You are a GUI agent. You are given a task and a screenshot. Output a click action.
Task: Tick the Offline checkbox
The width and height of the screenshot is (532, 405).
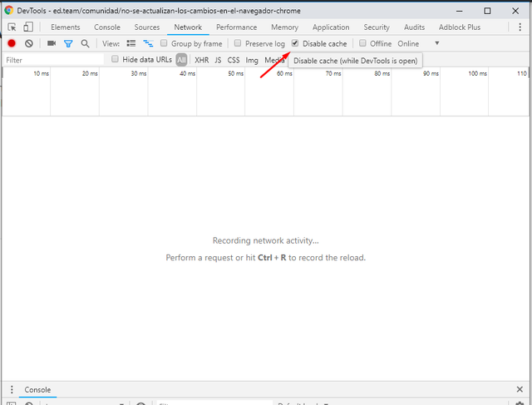[x=362, y=43]
